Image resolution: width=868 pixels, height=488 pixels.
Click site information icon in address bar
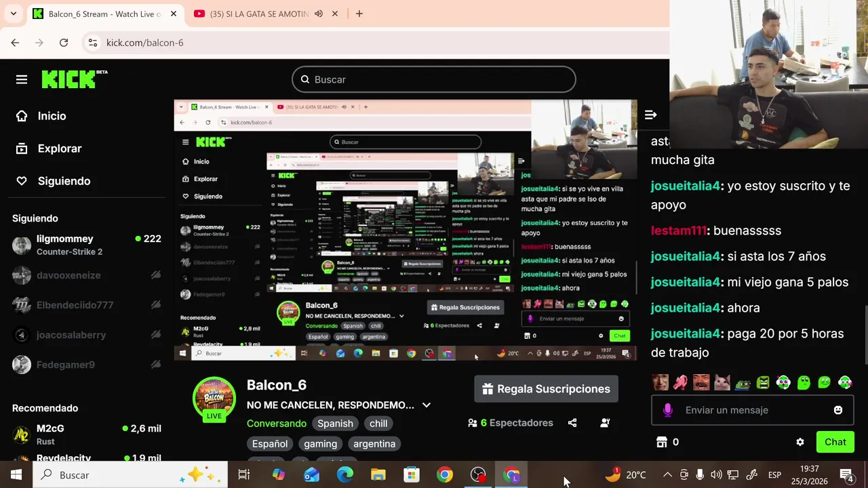(93, 43)
